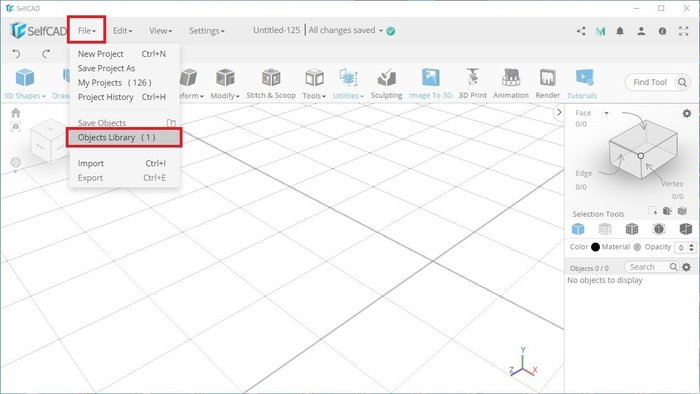Toggle Face selection mode
The image size is (700, 394).
[583, 113]
